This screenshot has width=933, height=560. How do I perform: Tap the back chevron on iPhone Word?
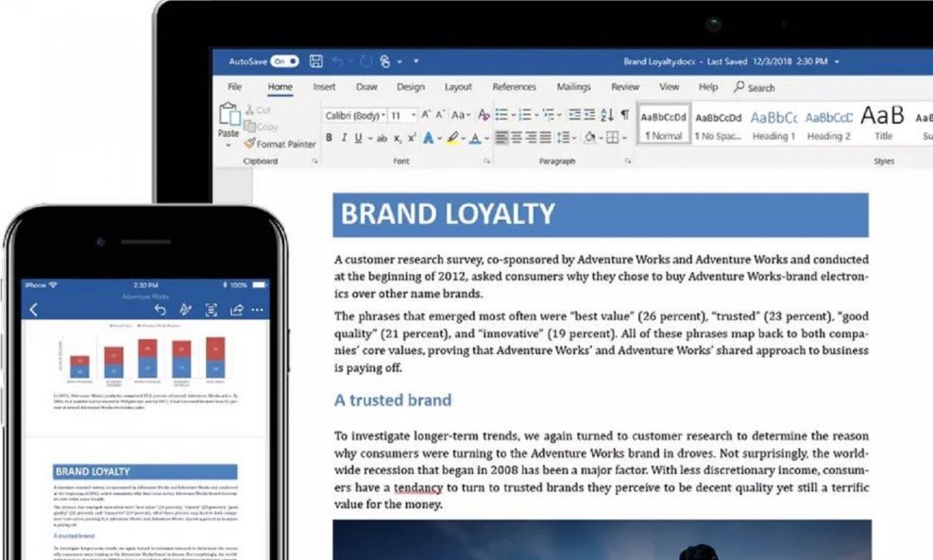point(34,310)
